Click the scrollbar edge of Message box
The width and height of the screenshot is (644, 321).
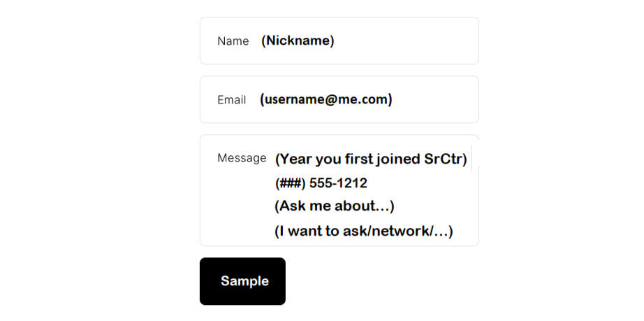pyautogui.click(x=473, y=159)
